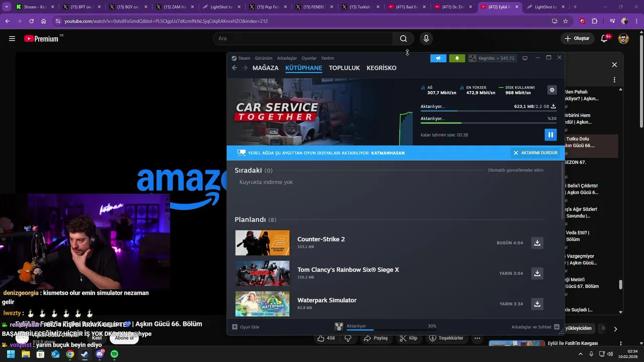This screenshot has width=644, height=362.
Task: Click the Friends and Chat icon in Steam
Action: (556, 327)
